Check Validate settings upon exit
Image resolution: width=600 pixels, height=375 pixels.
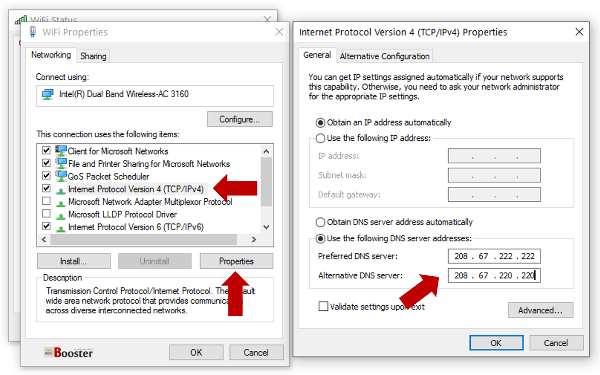pos(323,306)
